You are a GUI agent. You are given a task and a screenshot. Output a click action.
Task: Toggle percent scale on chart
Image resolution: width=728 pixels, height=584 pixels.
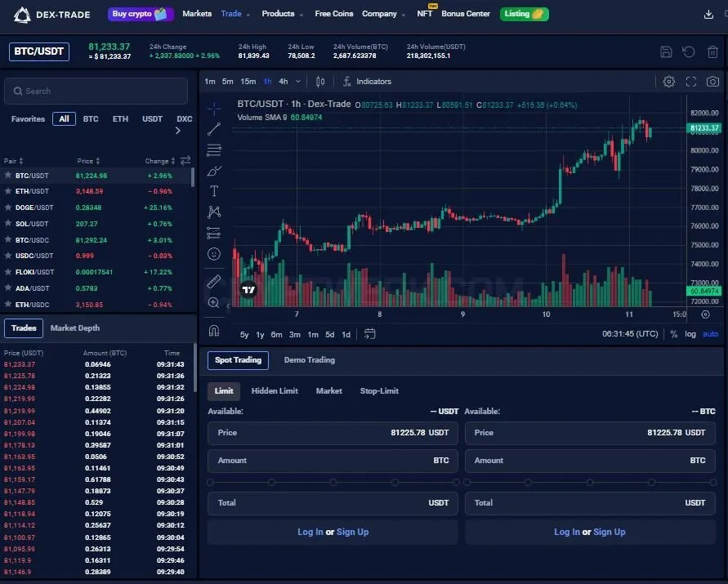pyautogui.click(x=674, y=334)
